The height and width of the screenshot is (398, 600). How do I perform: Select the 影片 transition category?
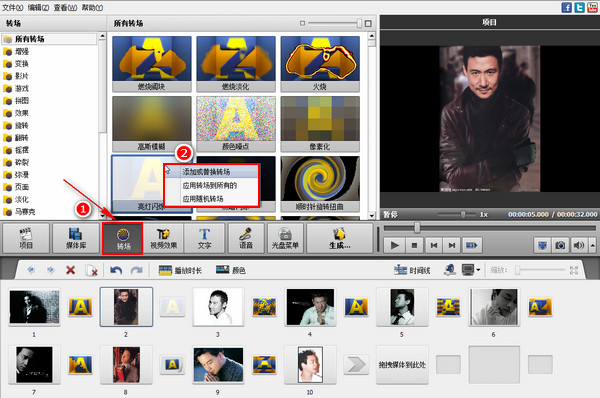pyautogui.click(x=22, y=76)
